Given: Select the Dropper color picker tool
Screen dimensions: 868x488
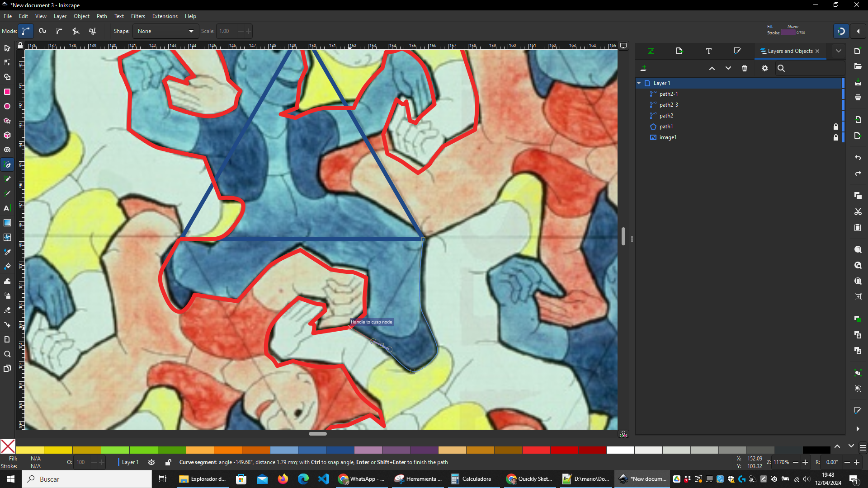Looking at the screenshot, I should click(7, 252).
